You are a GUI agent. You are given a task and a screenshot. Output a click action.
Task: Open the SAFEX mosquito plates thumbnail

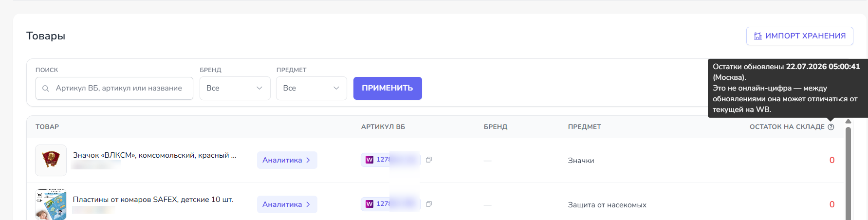pyautogui.click(x=51, y=204)
